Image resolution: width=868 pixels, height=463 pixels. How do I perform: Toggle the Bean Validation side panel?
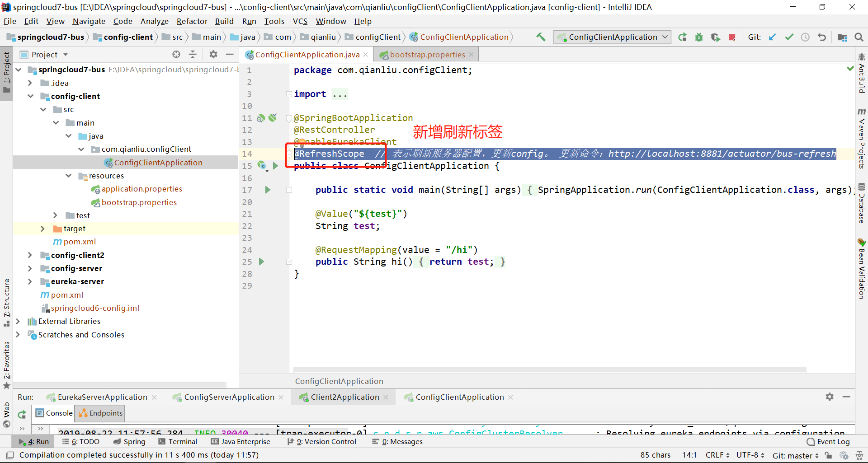[862, 268]
